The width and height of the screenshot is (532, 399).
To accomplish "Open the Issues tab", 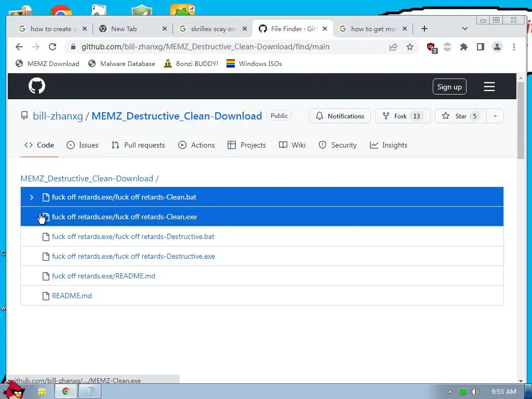I will 83,145.
